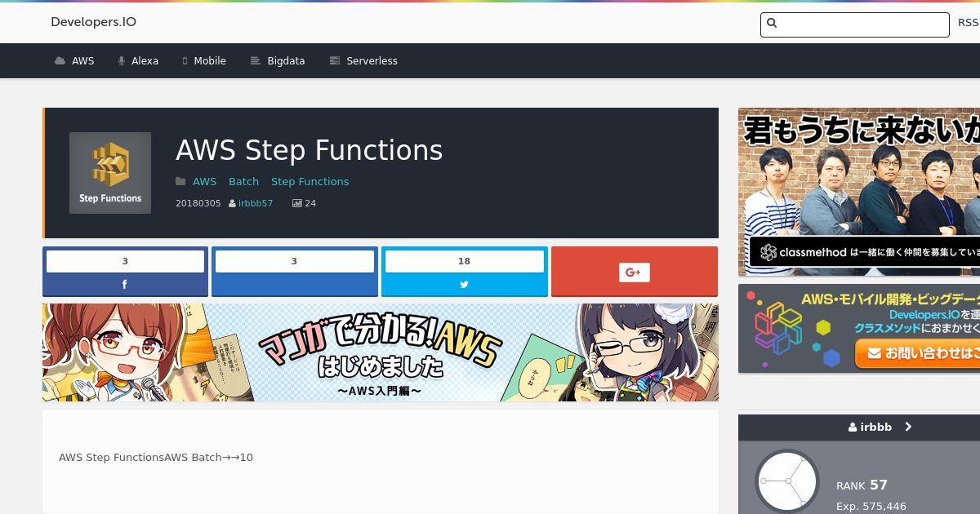980x514 pixels.
Task: Open the AWS category tag
Action: pos(204,182)
